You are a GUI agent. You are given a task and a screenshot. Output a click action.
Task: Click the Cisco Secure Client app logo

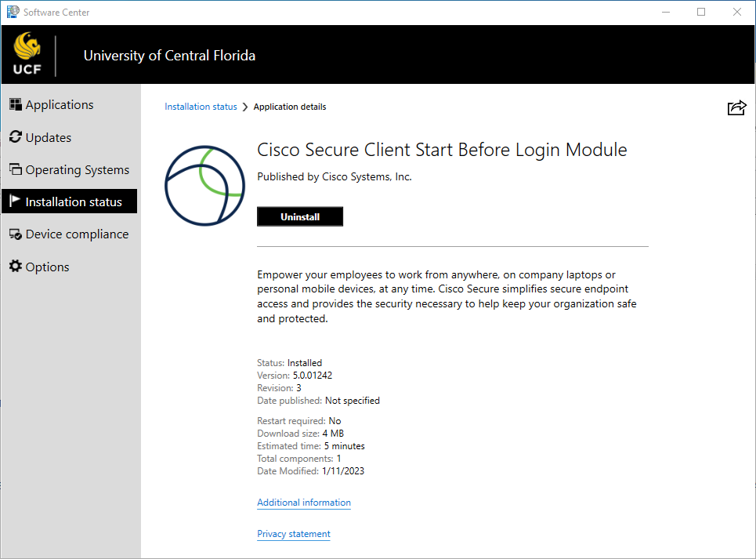pyautogui.click(x=205, y=186)
